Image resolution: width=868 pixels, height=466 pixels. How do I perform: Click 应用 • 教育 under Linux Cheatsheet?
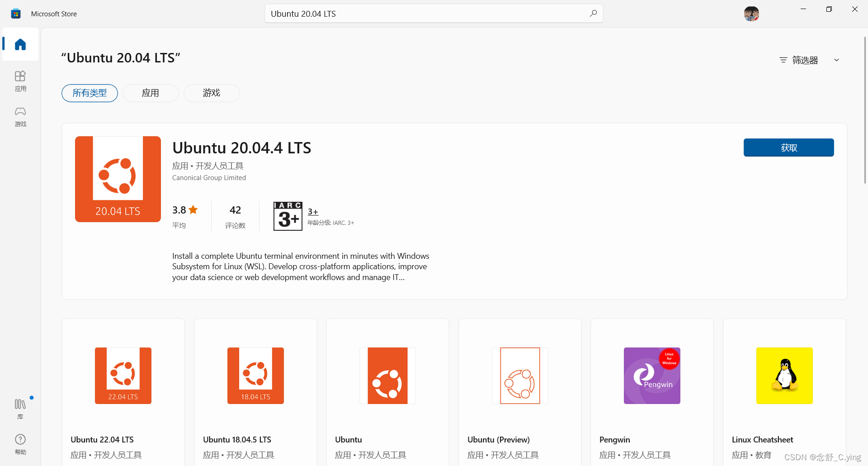tap(751, 455)
